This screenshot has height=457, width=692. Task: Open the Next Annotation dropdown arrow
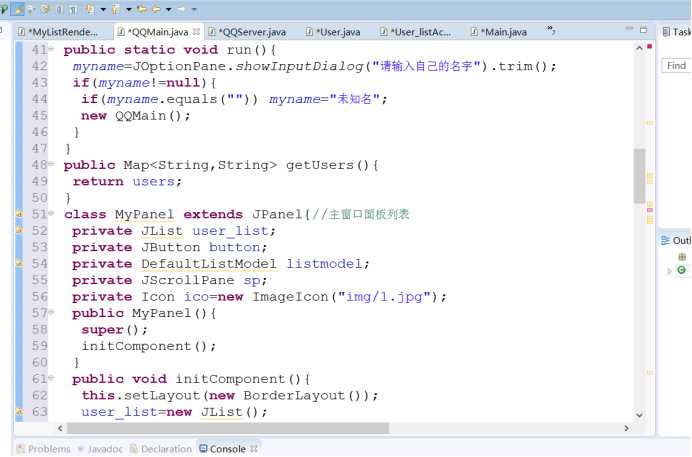point(103,9)
